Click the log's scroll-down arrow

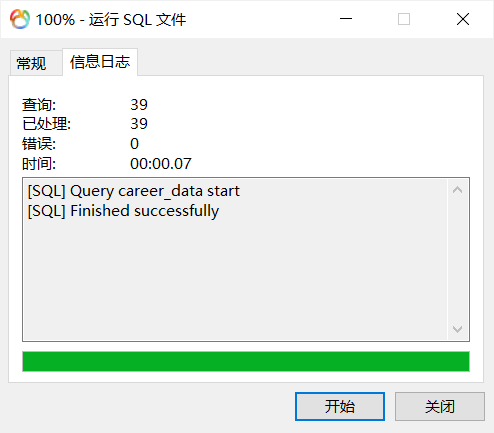[x=457, y=329]
